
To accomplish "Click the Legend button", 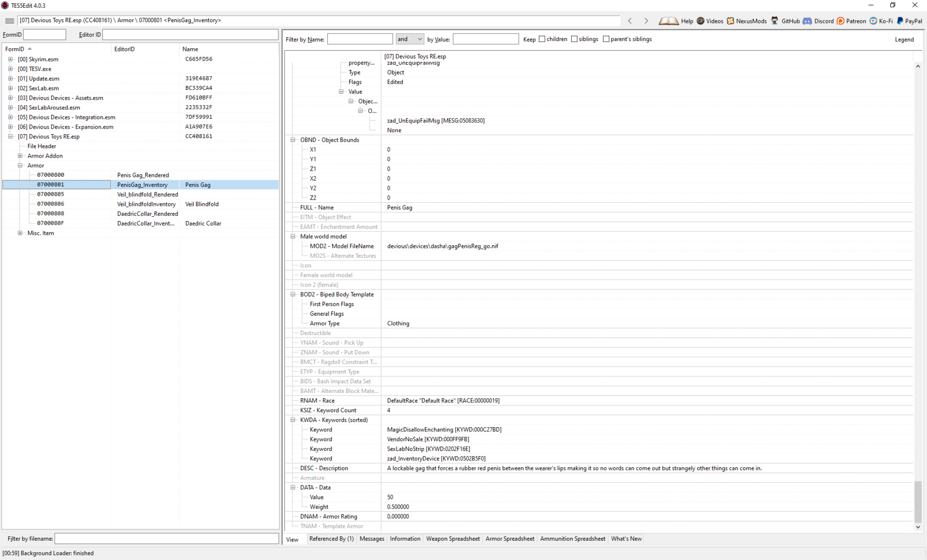I will (904, 39).
